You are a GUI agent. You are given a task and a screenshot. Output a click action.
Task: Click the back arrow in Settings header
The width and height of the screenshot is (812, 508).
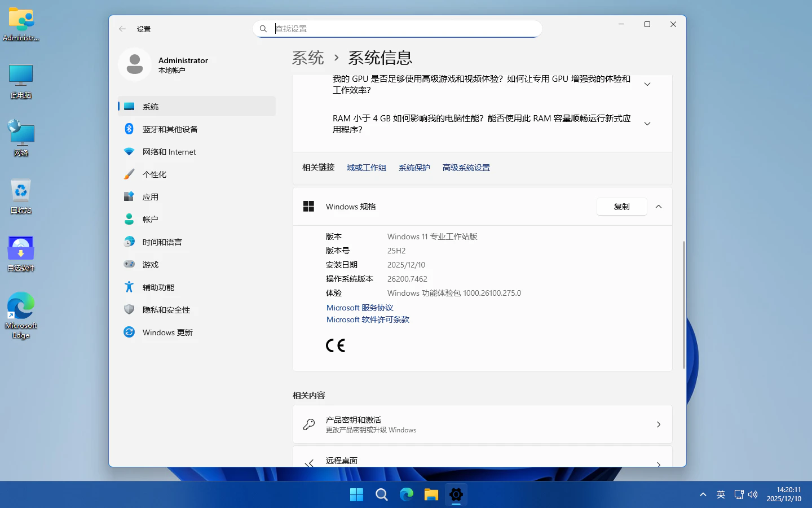tap(122, 29)
